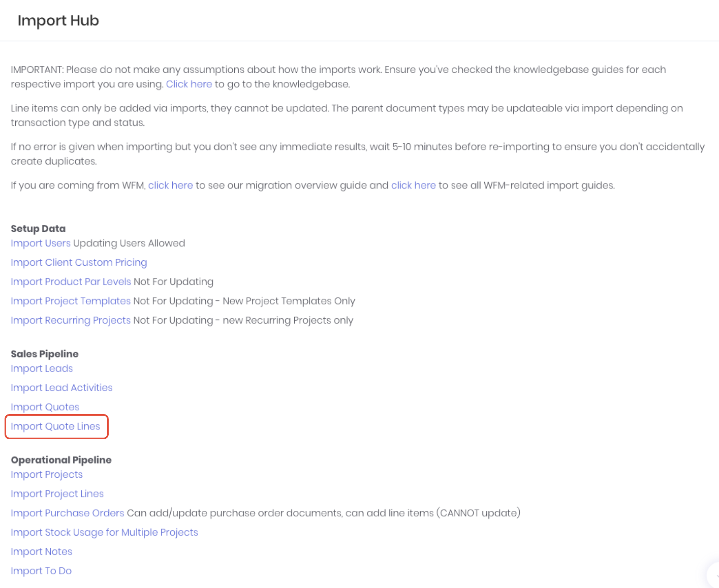Screen dimensions: 719x588
Task: Select 'new Recurring Projects only' note text
Action: 288,320
